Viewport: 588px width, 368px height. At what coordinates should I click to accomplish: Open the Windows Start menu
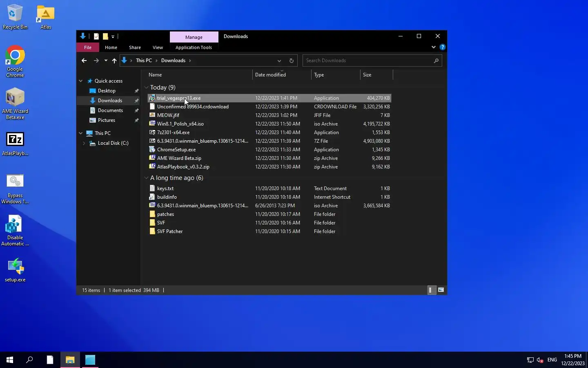pos(10,360)
